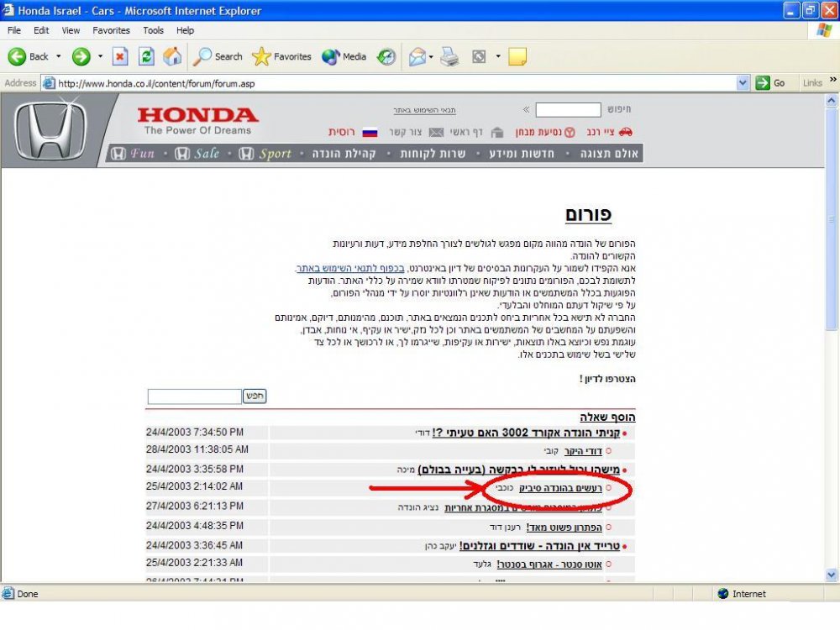
Task: Open the Search magnifier toolbar button
Action: click(218, 56)
